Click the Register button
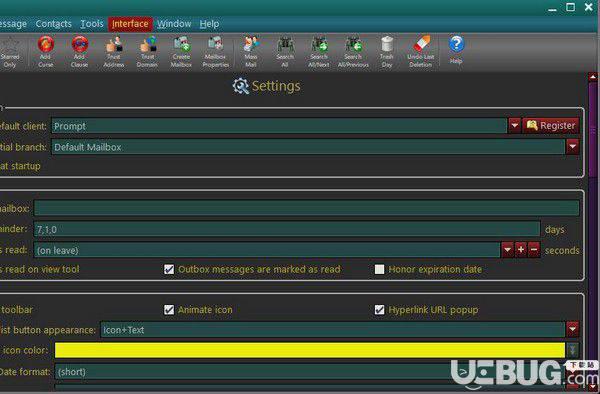 point(551,125)
